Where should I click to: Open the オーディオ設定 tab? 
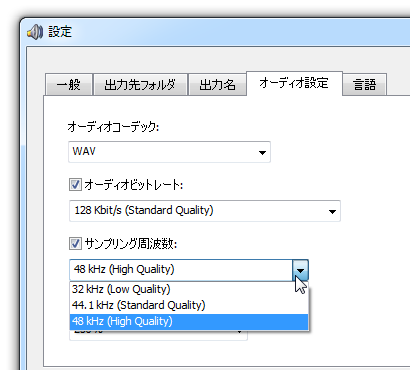[x=294, y=83]
